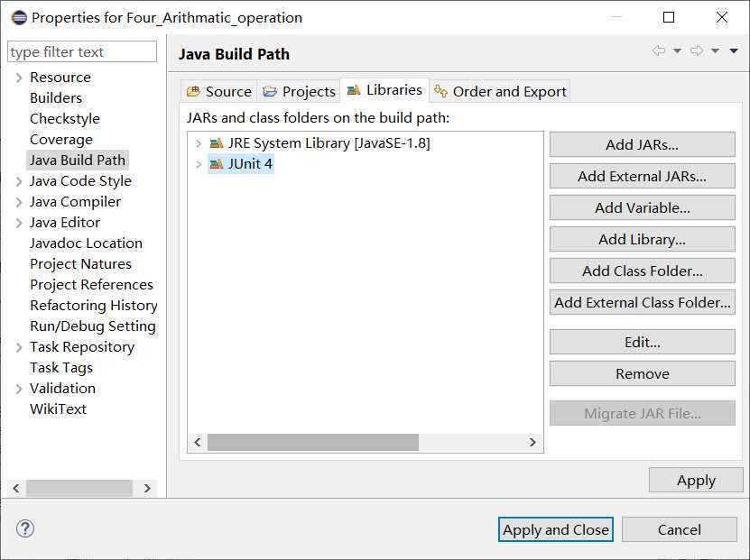Open back history dropdown arrow

pos(677,51)
